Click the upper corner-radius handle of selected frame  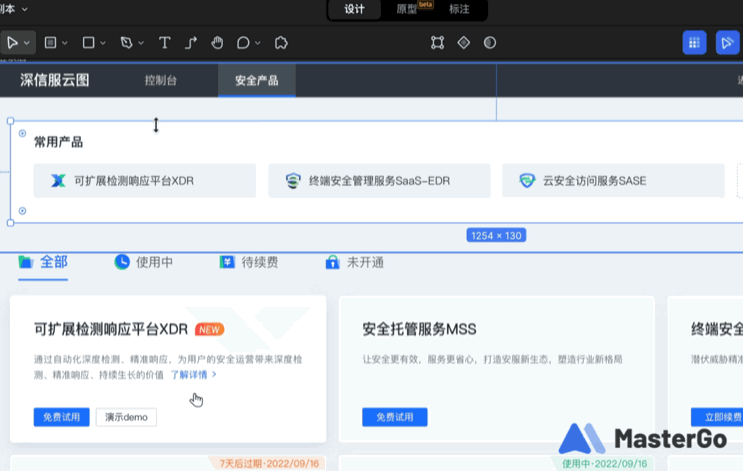(x=22, y=133)
